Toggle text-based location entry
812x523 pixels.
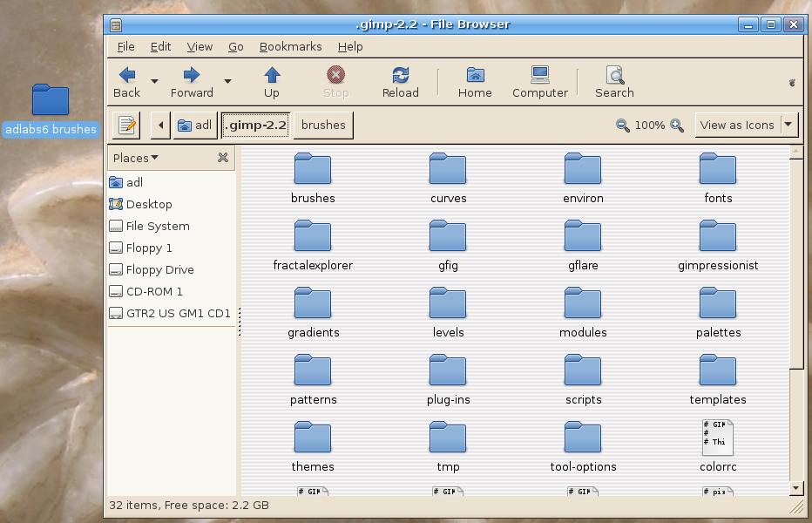tap(126, 126)
